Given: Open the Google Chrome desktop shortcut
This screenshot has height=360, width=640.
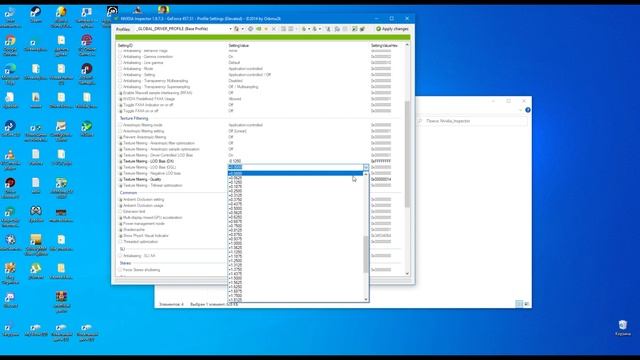Looking at the screenshot, I should click(x=10, y=46).
